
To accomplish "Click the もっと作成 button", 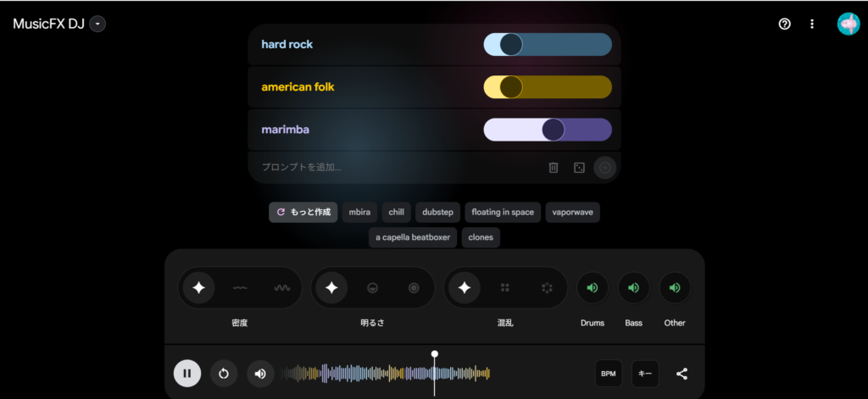I will 303,212.
